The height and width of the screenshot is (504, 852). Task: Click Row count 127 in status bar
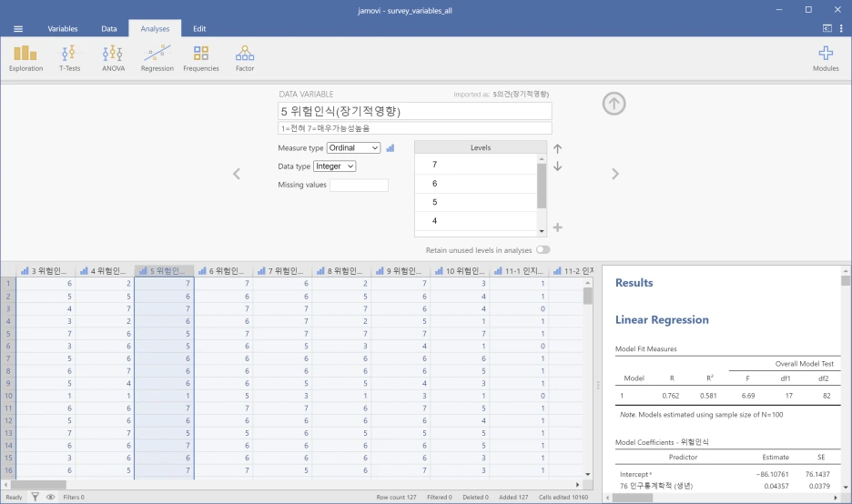tap(396, 497)
